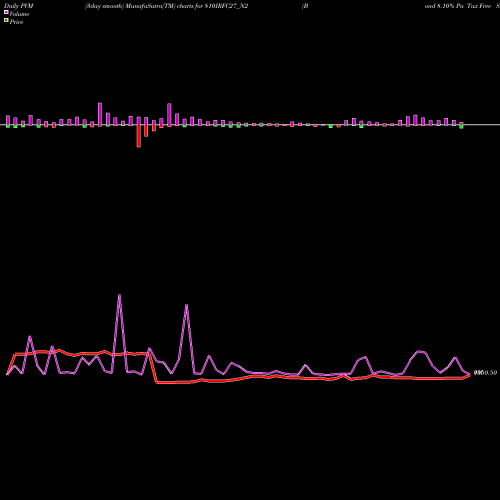Click the MunafaSutra charts title text
Screen dimensions: 500x500
coord(166,6)
